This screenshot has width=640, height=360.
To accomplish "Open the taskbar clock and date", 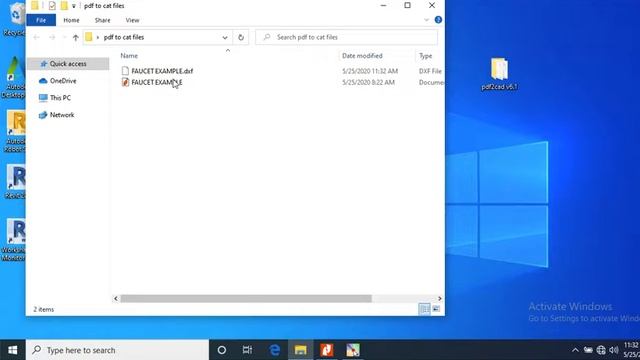I will 631,350.
